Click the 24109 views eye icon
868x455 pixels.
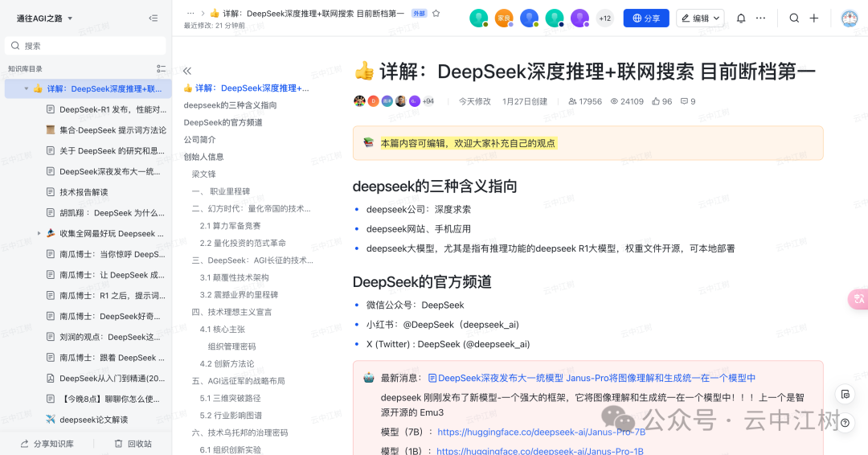click(614, 101)
